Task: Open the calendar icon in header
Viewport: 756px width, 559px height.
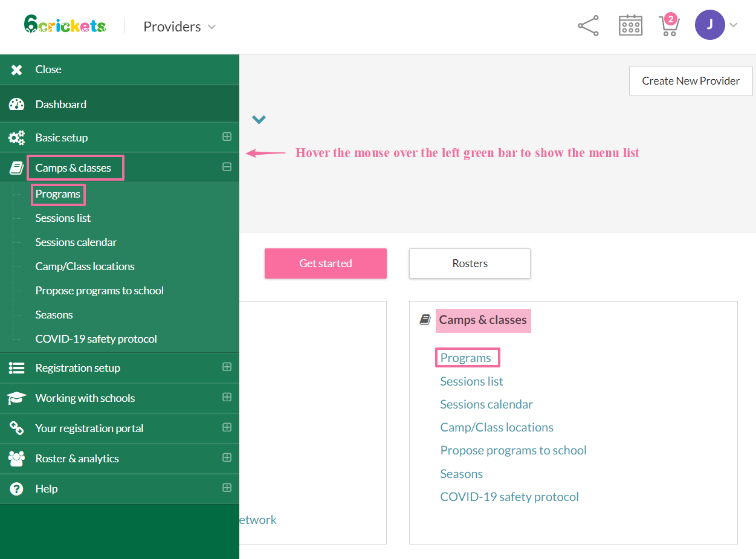Action: 630,26
